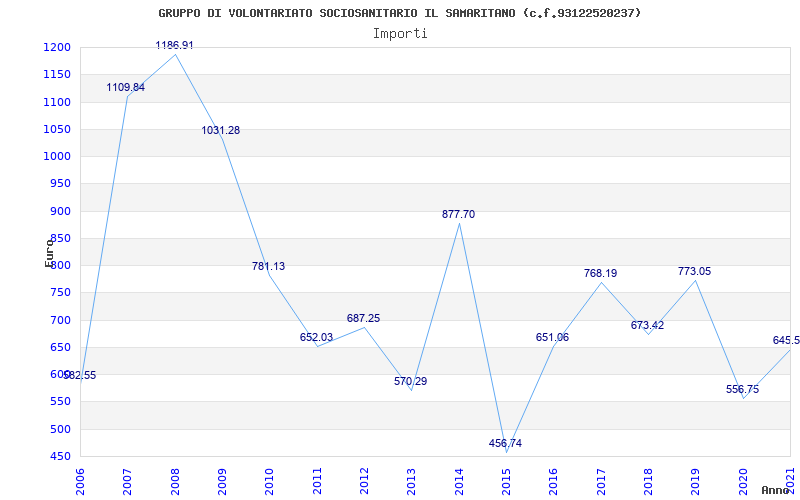The width and height of the screenshot is (800, 500).
Task: Select the 2019 year axis label
Action: click(x=695, y=477)
